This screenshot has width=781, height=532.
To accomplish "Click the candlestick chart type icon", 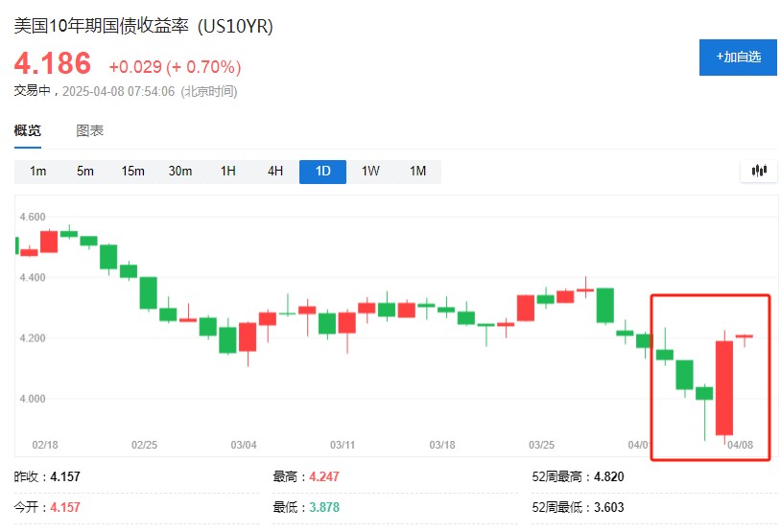I will [759, 171].
